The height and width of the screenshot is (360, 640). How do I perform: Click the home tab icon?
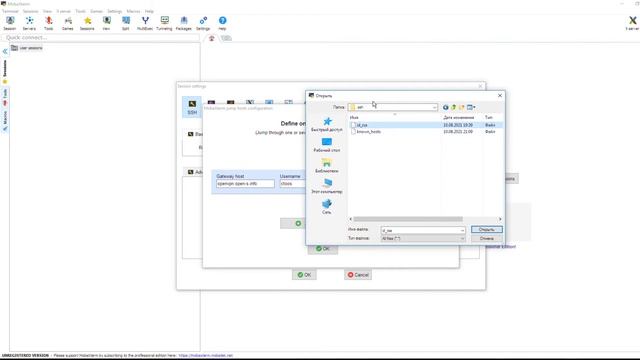(x=211, y=38)
